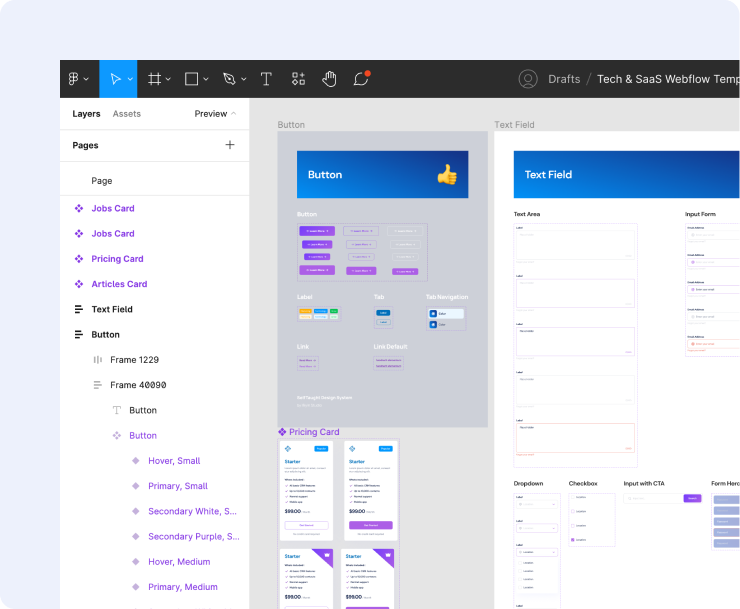Click the user avatar icon
Viewport: 740px width, 609px height.
point(528,79)
